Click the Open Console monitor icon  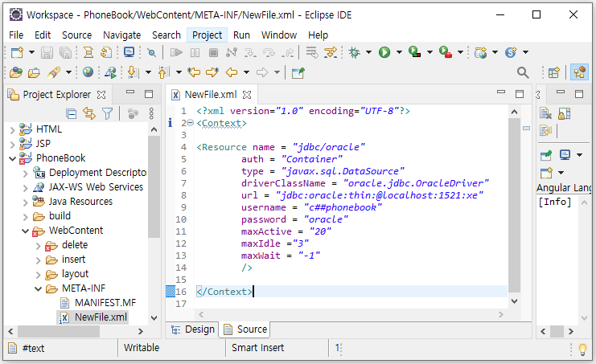[129, 52]
